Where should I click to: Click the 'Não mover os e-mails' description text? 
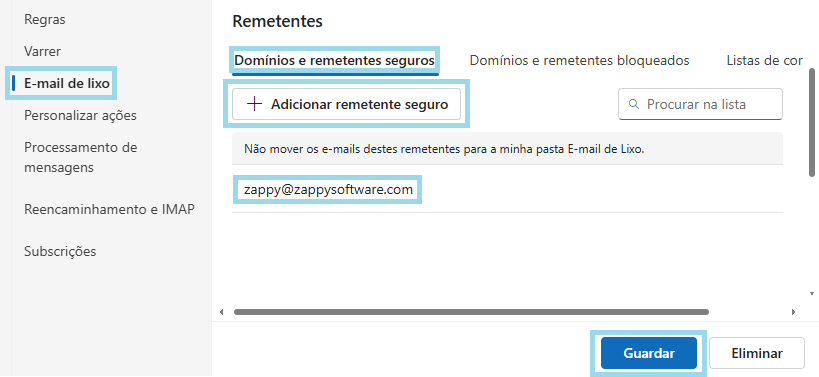(444, 149)
